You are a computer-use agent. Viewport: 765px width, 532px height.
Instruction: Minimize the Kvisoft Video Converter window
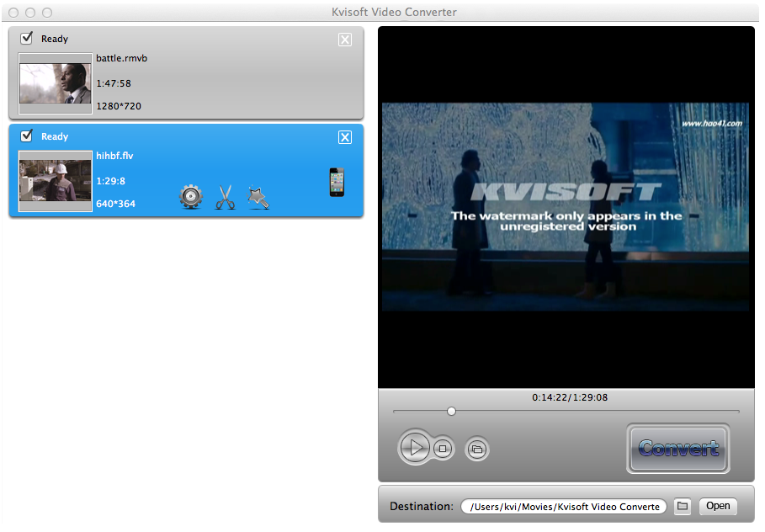pyautogui.click(x=30, y=12)
